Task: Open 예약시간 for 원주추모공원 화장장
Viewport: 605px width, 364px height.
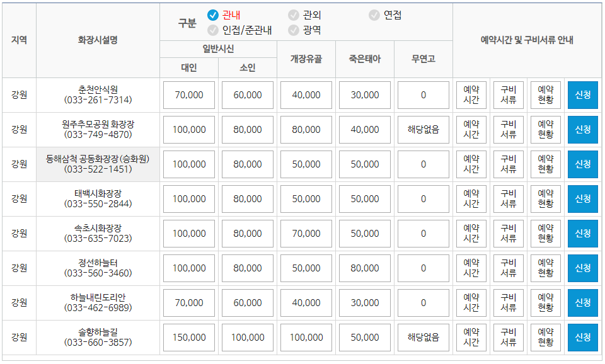Action: click(471, 130)
